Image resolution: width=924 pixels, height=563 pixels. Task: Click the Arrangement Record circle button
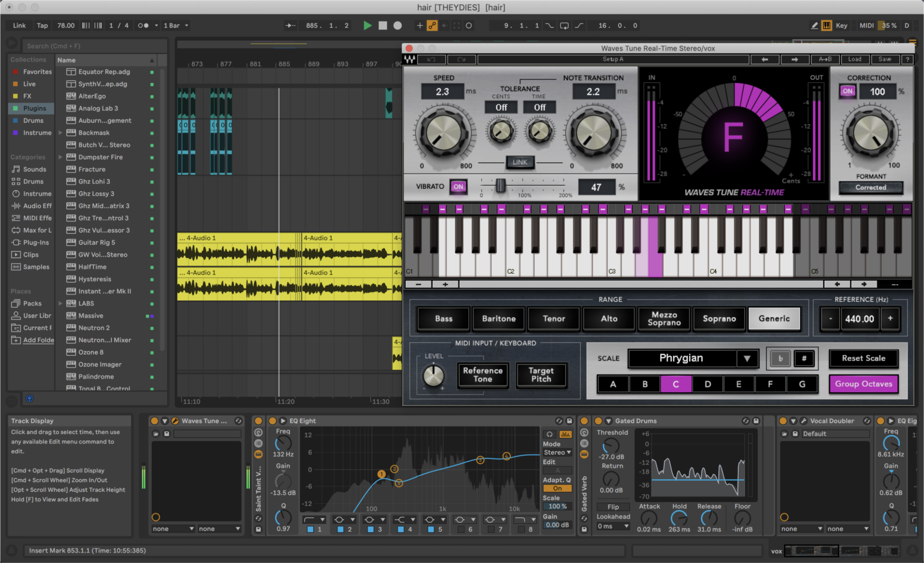(397, 25)
